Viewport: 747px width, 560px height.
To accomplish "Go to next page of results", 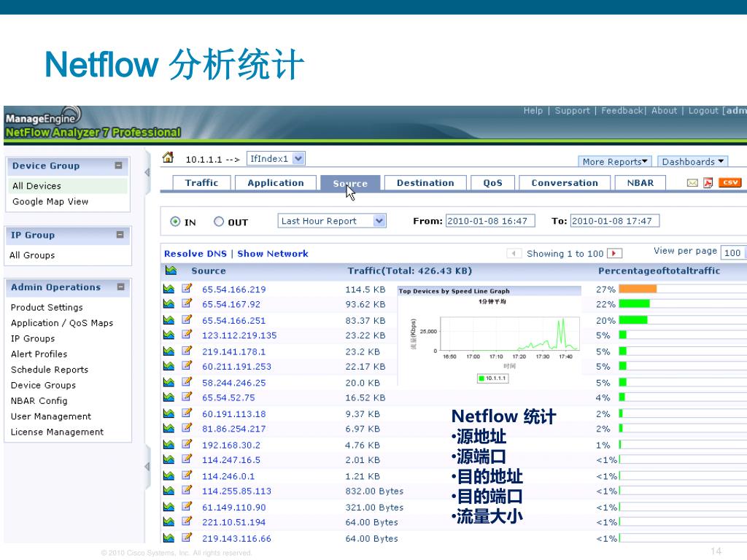I will coord(614,253).
